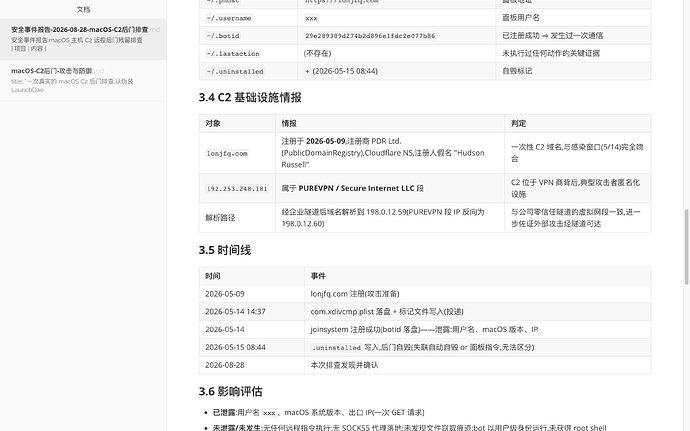
Task: Click the 面板用户名 cell
Action: (x=573, y=18)
